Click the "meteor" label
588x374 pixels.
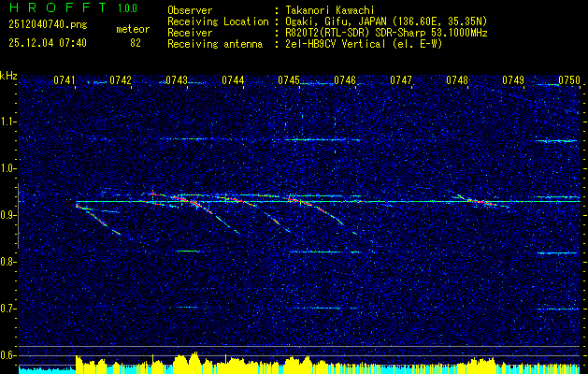click(133, 29)
